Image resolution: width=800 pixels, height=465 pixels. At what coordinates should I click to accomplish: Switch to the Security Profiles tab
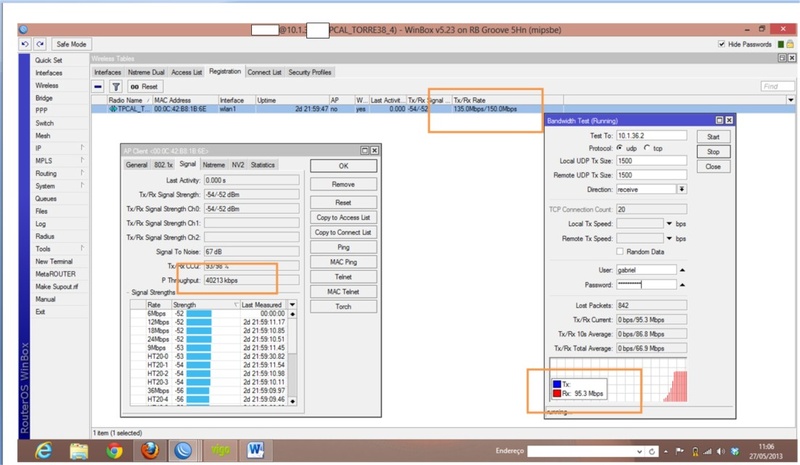[x=310, y=72]
